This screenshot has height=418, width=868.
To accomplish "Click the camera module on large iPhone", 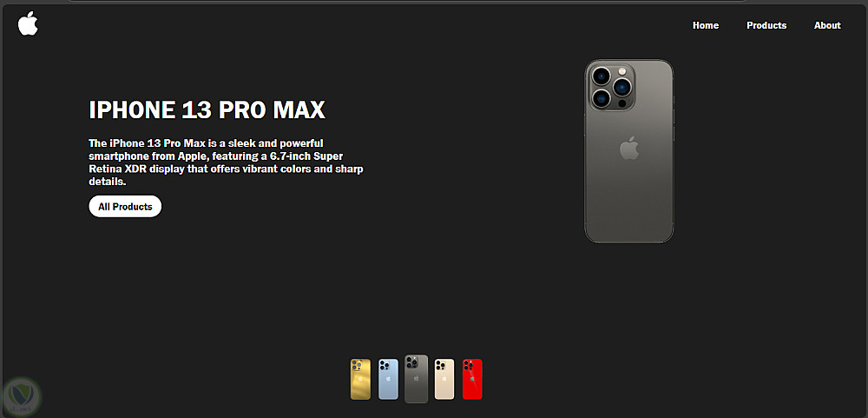I will [612, 87].
